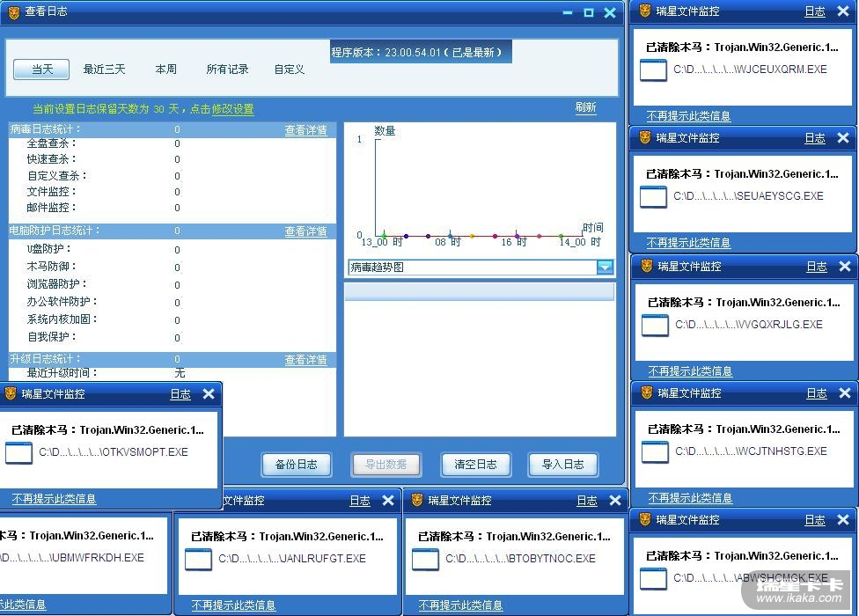Click file icon beside WJCEUXQRM.EXE

[x=654, y=70]
